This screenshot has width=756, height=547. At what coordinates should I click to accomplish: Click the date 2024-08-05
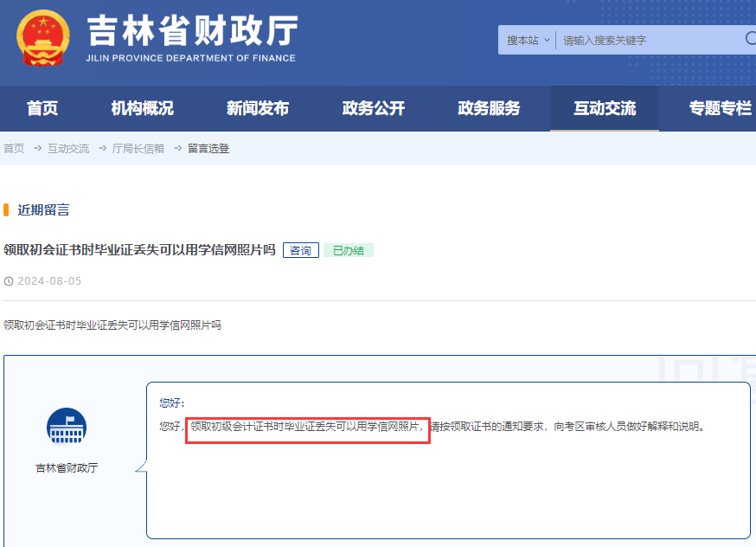pos(49,281)
